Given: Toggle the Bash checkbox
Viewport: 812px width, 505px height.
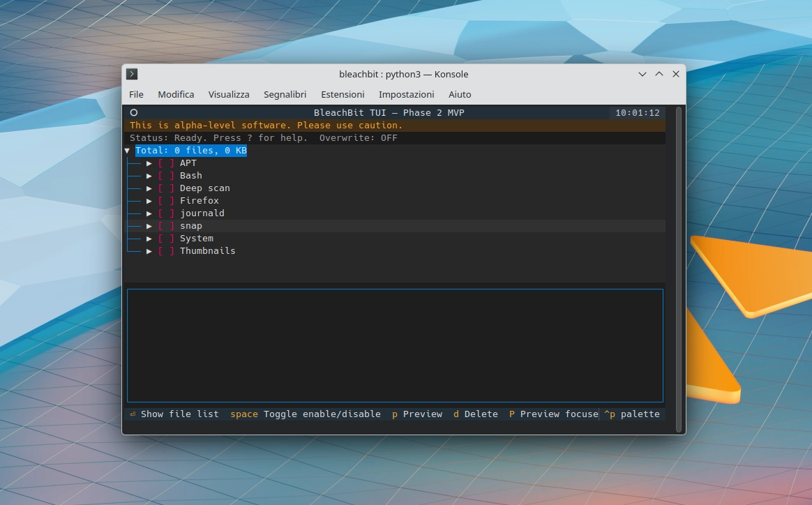Looking at the screenshot, I should [x=166, y=176].
